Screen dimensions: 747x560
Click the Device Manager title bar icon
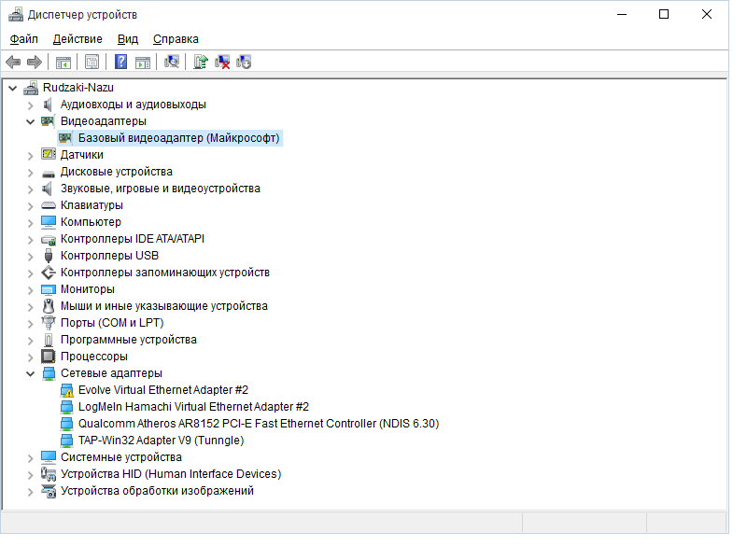click(16, 15)
